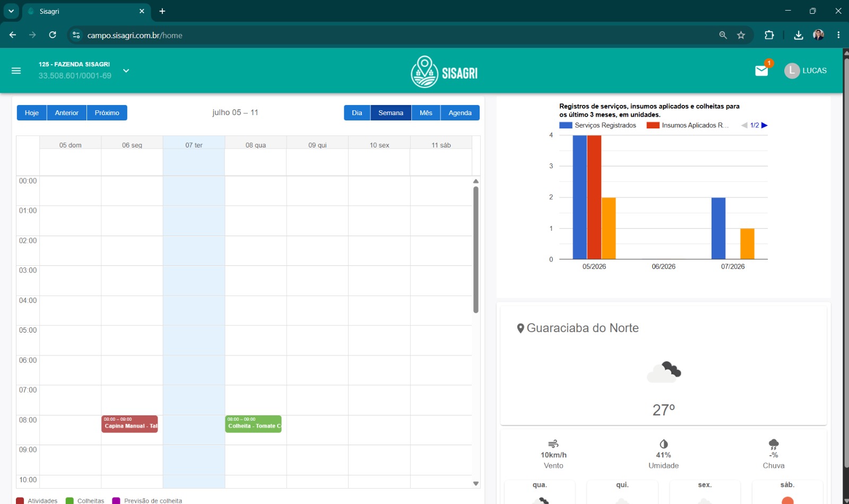Click the location pin by Guaraciaba do Norte
849x504 pixels.
521,328
